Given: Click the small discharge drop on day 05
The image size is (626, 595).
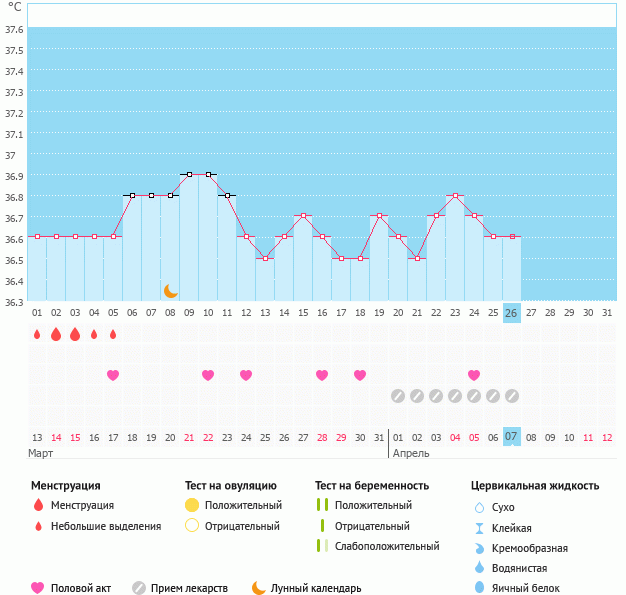Looking at the screenshot, I should [x=113, y=335].
